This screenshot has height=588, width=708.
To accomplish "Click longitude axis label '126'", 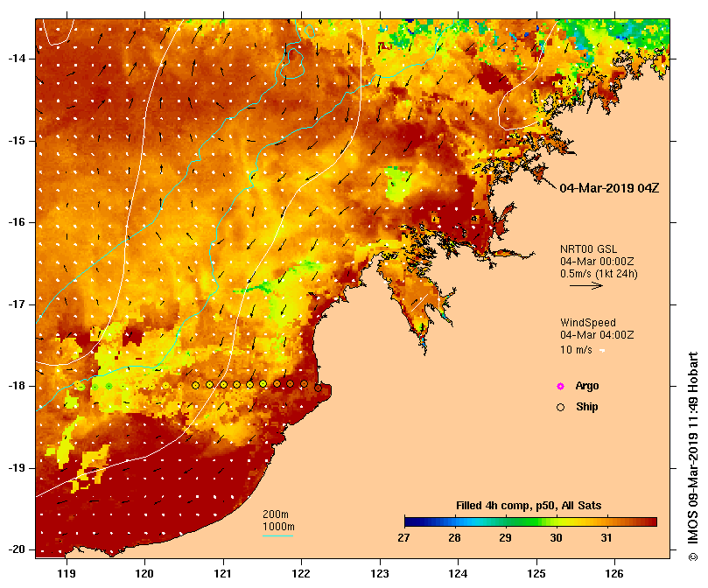I will [614, 574].
